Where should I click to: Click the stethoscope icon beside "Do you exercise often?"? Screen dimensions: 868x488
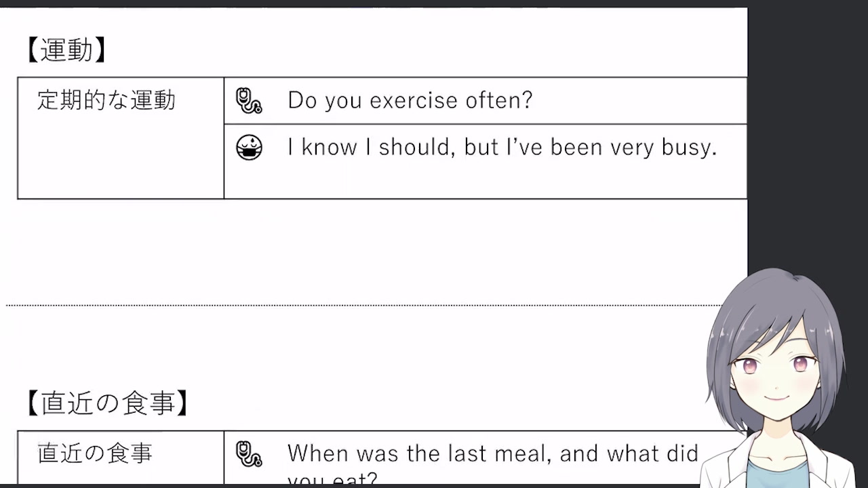pyautogui.click(x=248, y=100)
